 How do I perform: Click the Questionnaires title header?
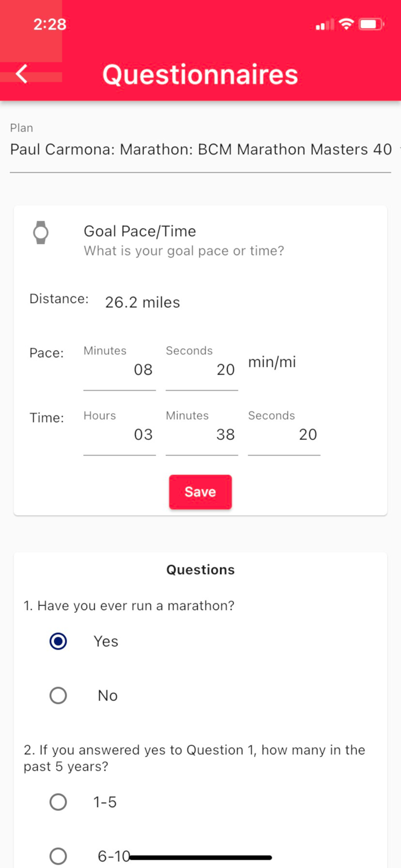pos(200,74)
